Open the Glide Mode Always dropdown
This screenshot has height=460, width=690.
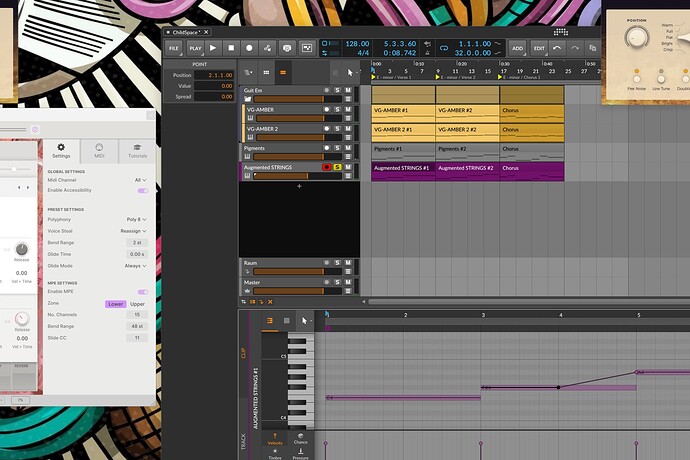tap(135, 266)
